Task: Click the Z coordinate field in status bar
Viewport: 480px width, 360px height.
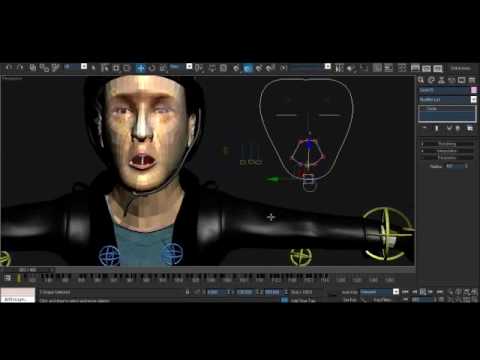Action: (x=272, y=292)
